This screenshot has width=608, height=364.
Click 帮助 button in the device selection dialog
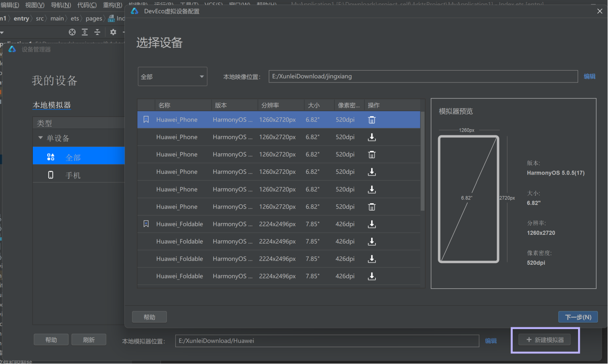click(149, 317)
